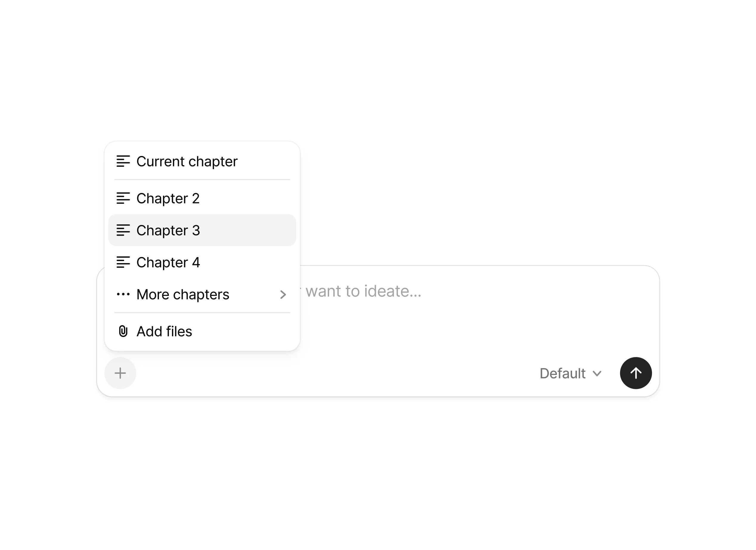Click the 'want to ideate...' placeholder text
Screen dimensions: 756x550
[363, 291]
